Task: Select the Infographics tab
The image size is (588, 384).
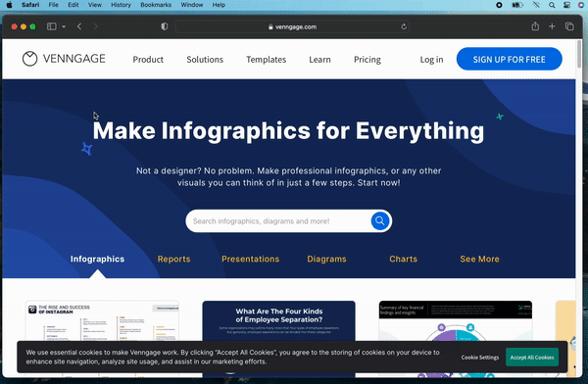Action: 97,259
